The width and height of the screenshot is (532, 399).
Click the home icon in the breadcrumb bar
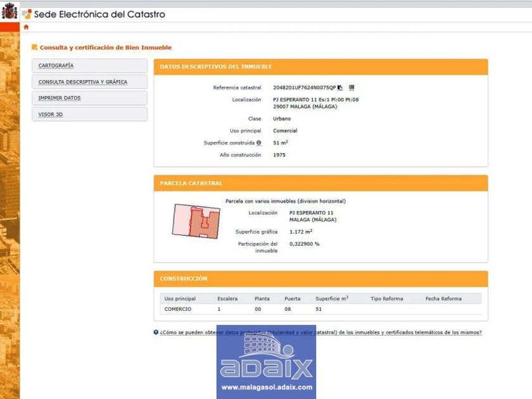coord(26,27)
